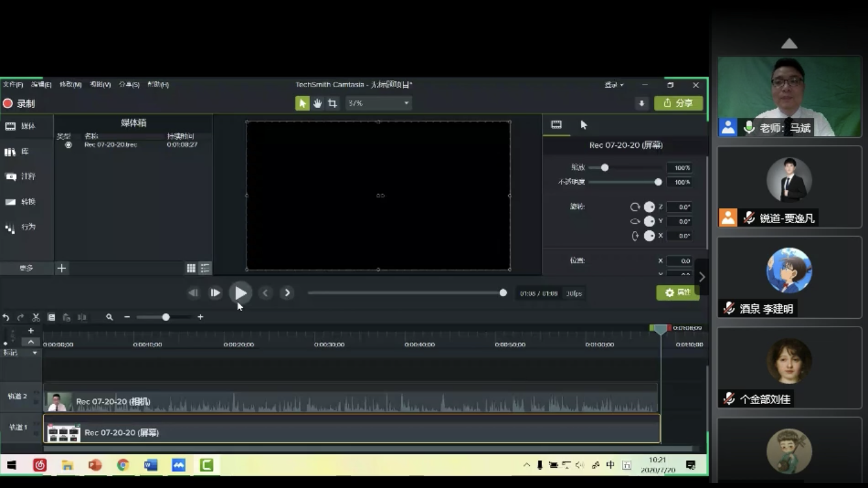Click the Z rotation dial
Viewport: 868px width, 488px height.
(x=649, y=207)
